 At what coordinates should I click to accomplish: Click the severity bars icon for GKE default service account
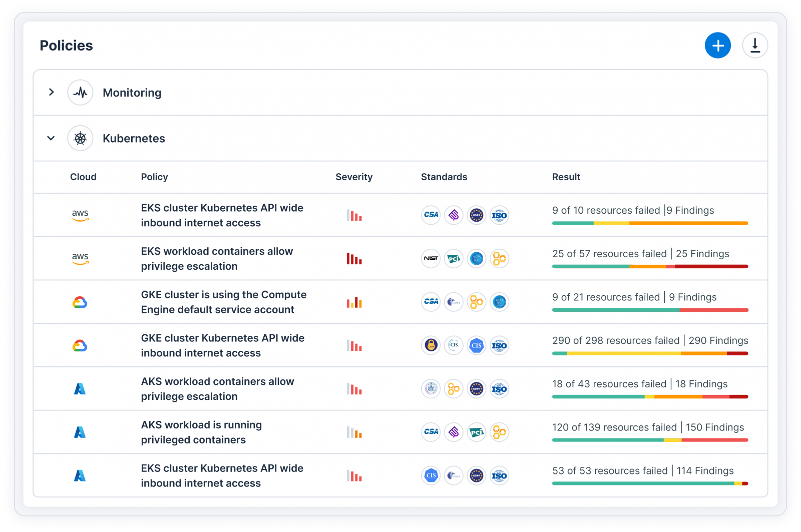pos(354,302)
